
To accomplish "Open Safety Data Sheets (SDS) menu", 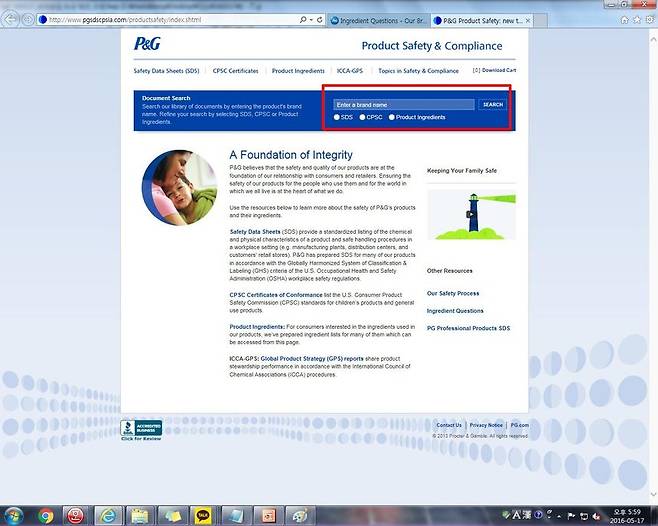I will 166,71.
